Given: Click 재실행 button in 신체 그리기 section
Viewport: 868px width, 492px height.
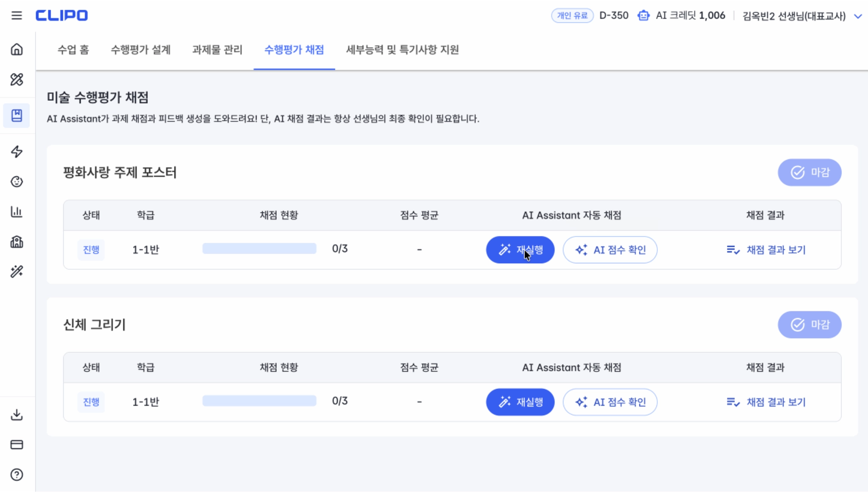Looking at the screenshot, I should pyautogui.click(x=520, y=402).
